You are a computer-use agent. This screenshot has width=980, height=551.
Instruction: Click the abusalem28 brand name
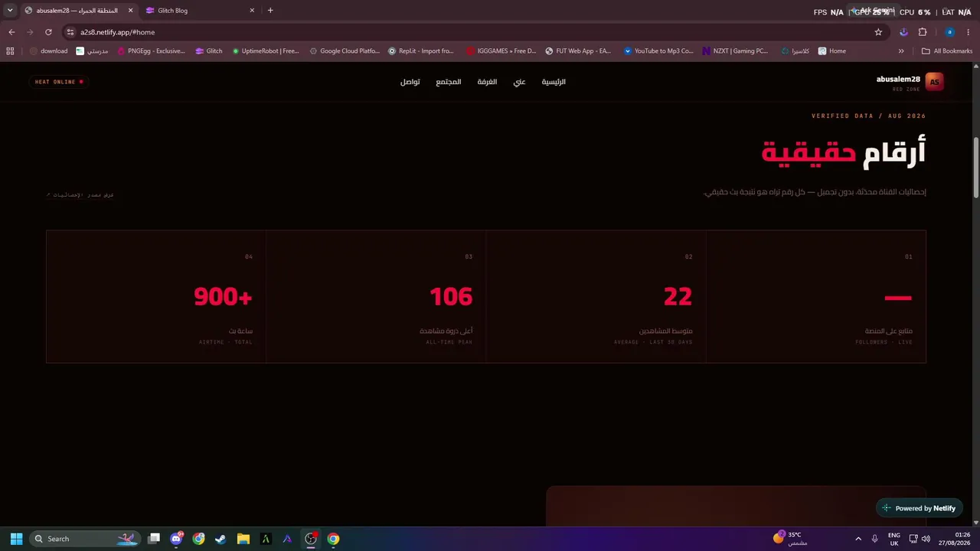[x=898, y=79]
